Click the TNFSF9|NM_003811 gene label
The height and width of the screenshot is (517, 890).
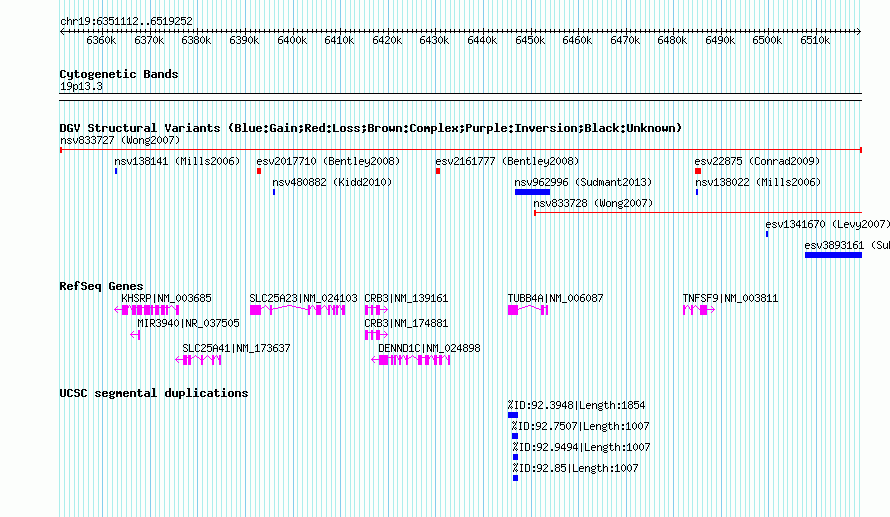(x=730, y=298)
